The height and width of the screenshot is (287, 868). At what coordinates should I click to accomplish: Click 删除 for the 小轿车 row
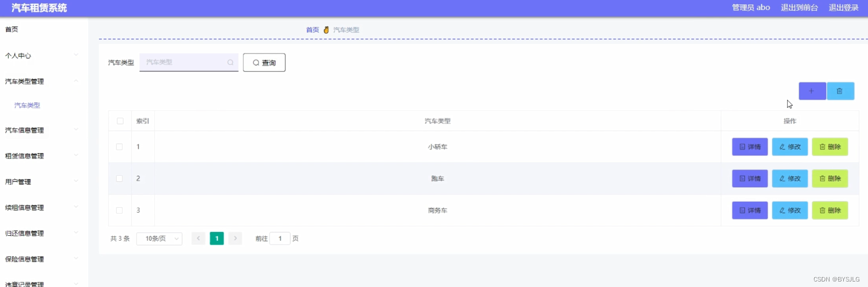(830, 147)
